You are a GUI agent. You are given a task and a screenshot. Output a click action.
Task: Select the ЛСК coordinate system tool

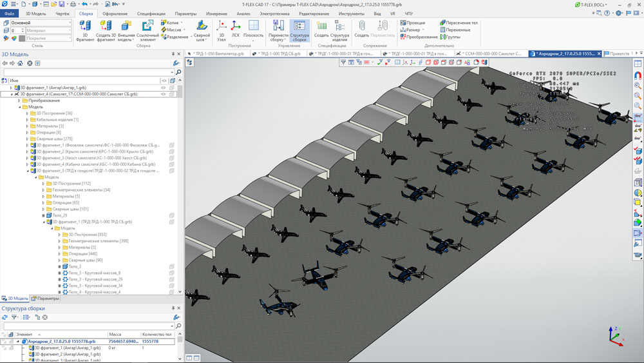235,30
